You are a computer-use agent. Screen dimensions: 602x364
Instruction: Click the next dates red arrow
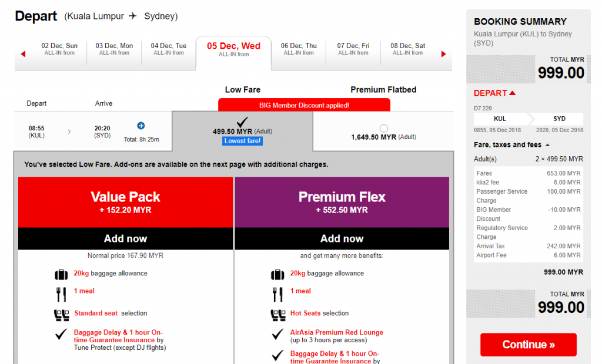click(x=443, y=54)
